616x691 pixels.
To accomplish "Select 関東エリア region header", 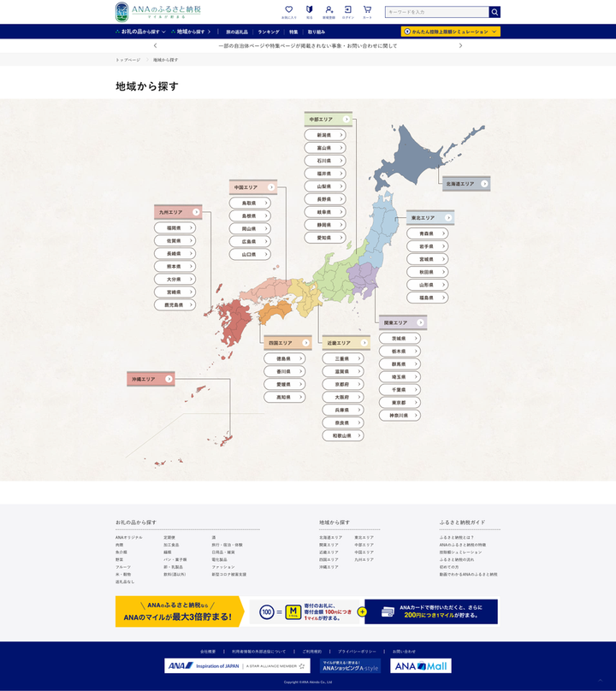I will click(x=403, y=323).
